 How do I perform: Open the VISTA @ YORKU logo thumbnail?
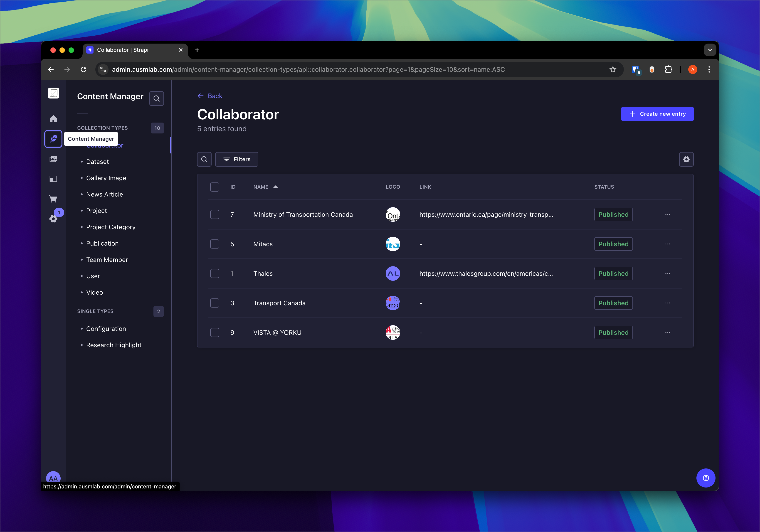pos(392,332)
